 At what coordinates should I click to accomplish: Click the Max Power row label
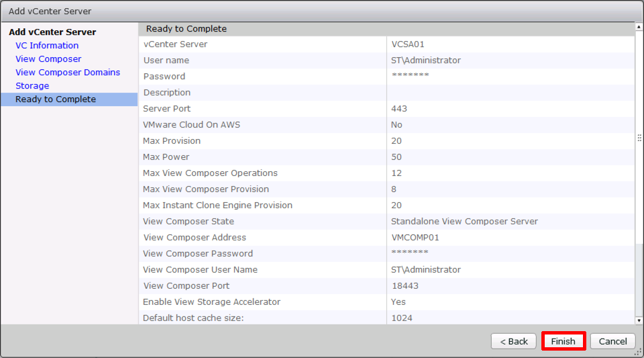click(166, 156)
